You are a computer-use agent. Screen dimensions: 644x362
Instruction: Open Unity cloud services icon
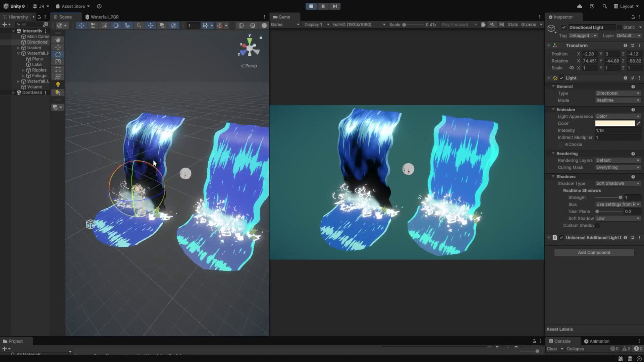tap(579, 6)
